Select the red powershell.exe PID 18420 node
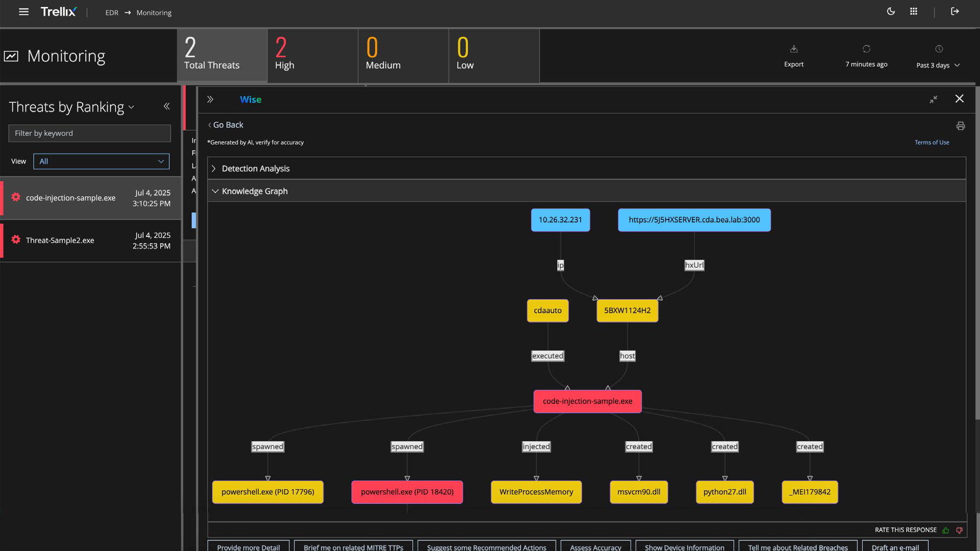 point(407,492)
